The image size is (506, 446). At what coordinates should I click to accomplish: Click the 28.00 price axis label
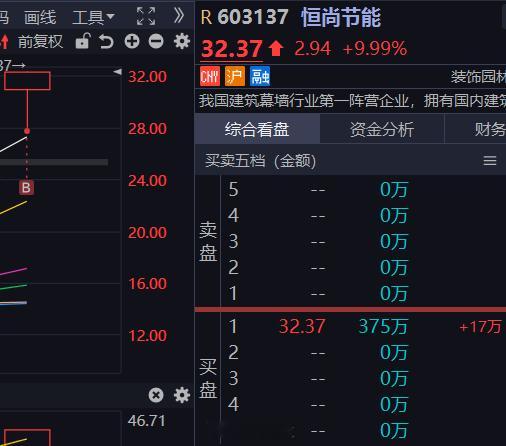click(148, 129)
